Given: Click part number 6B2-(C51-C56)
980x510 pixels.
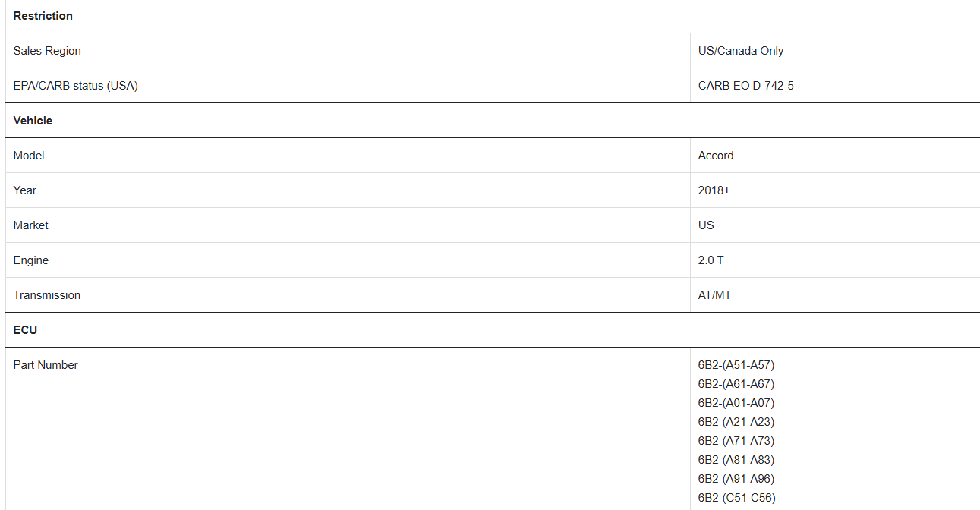Looking at the screenshot, I should [x=737, y=498].
